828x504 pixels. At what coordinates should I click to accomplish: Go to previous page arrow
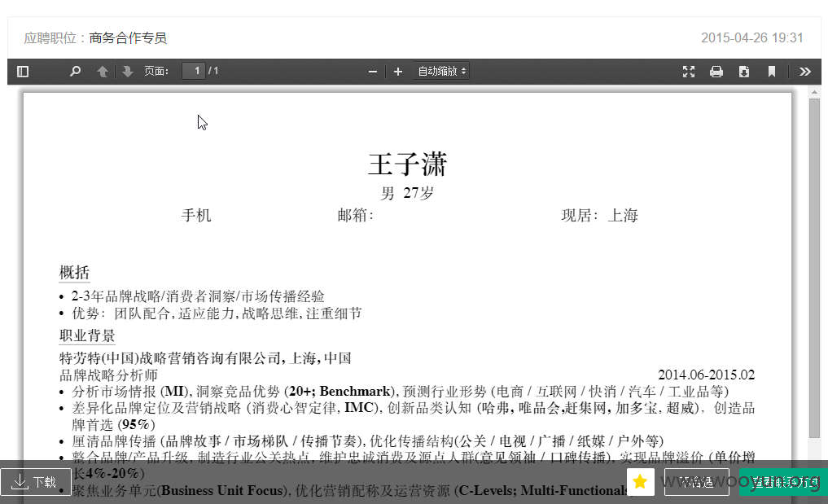(103, 72)
